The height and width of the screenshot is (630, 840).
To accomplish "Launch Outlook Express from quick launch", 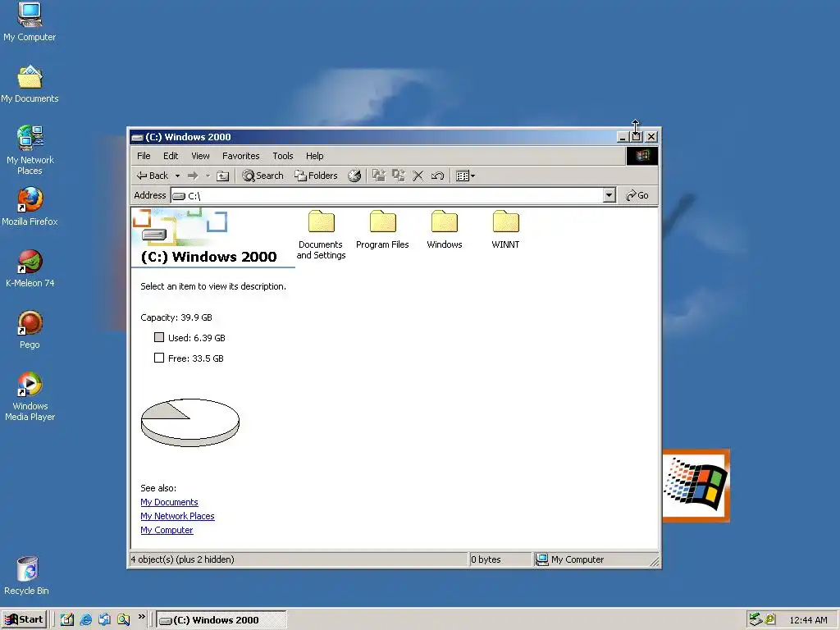I will [104, 619].
